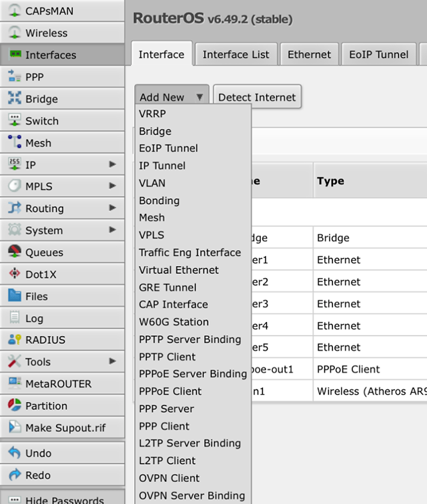427x504 pixels.
Task: Expand the MPLS submenu arrow
Action: [112, 186]
